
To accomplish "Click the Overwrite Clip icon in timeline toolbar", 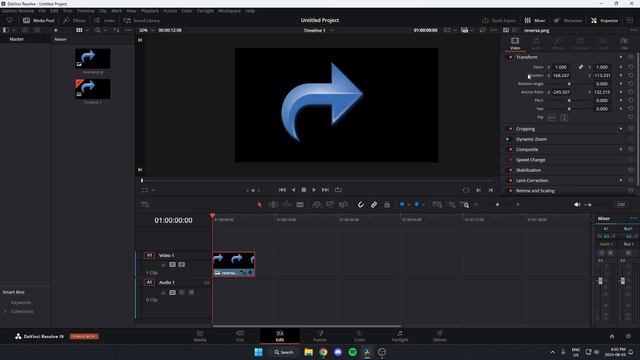I will tap(330, 204).
